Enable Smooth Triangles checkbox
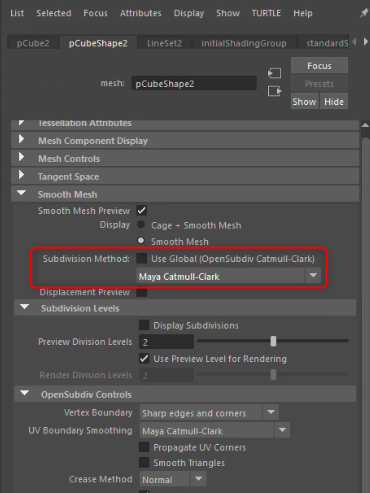 click(x=144, y=462)
